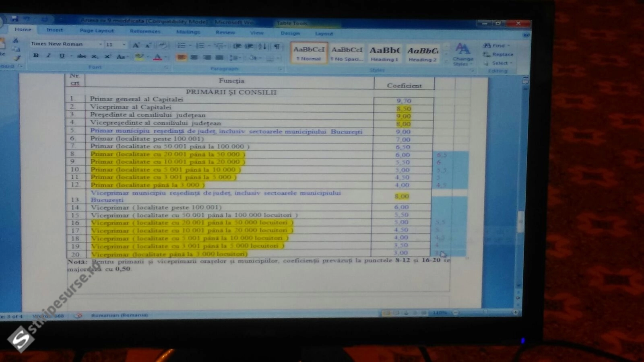Toggle Bold formatting
The width and height of the screenshot is (644, 362).
(36, 56)
